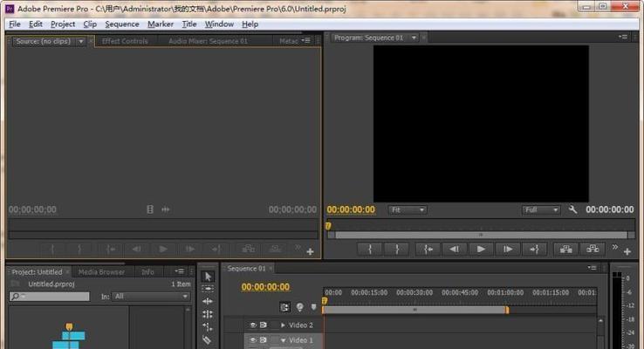This screenshot has height=349, width=644.
Task: Switch to the Effect Controls tab
Action: click(x=125, y=41)
